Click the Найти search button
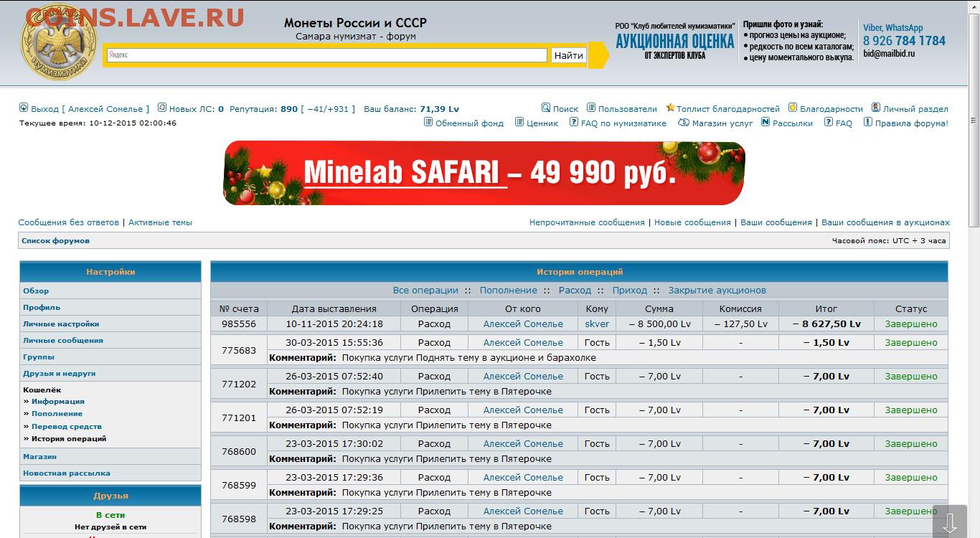 (x=569, y=55)
